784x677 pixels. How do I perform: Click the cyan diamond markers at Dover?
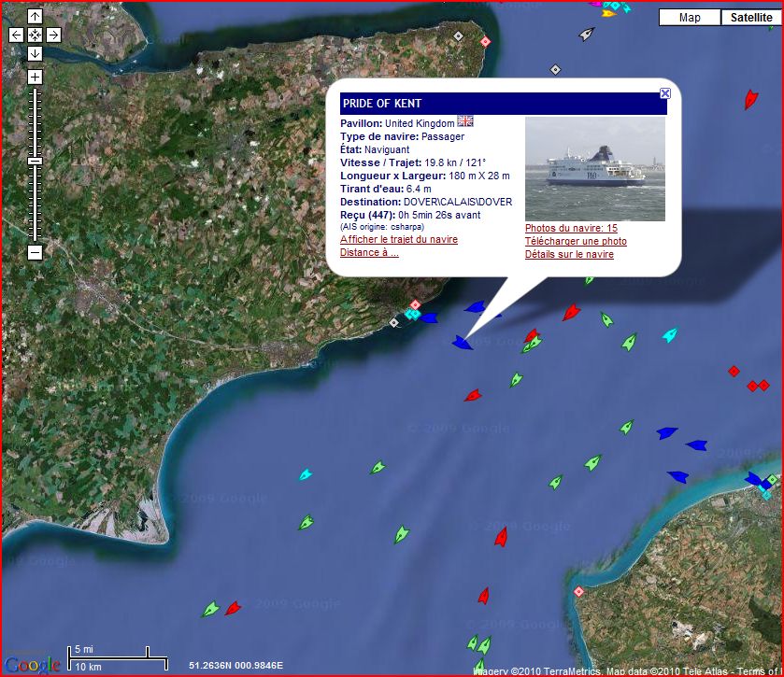pos(412,315)
